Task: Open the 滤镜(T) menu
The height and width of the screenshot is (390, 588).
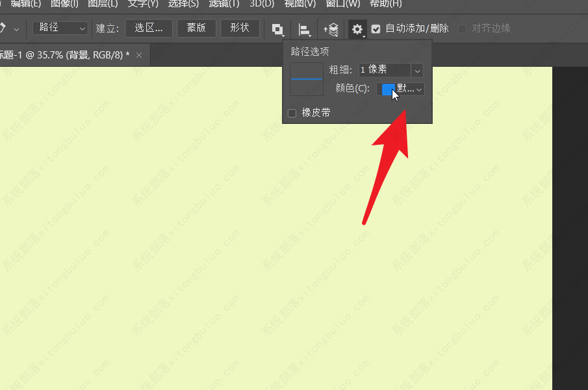Action: 224,4
